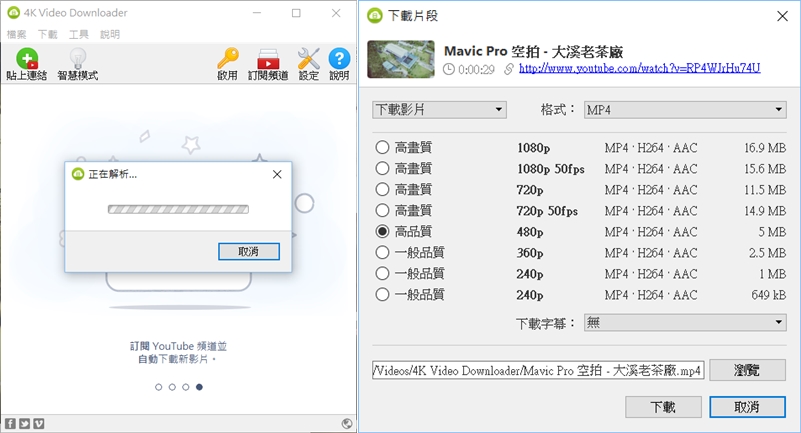
Task: Open the MP4 format dropdown
Action: [x=685, y=110]
